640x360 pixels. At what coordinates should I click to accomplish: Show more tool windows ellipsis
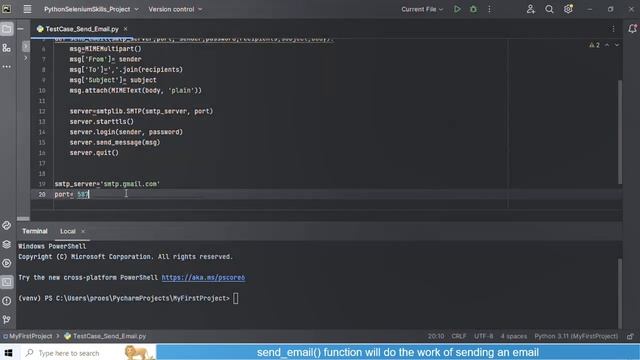[x=7, y=67]
